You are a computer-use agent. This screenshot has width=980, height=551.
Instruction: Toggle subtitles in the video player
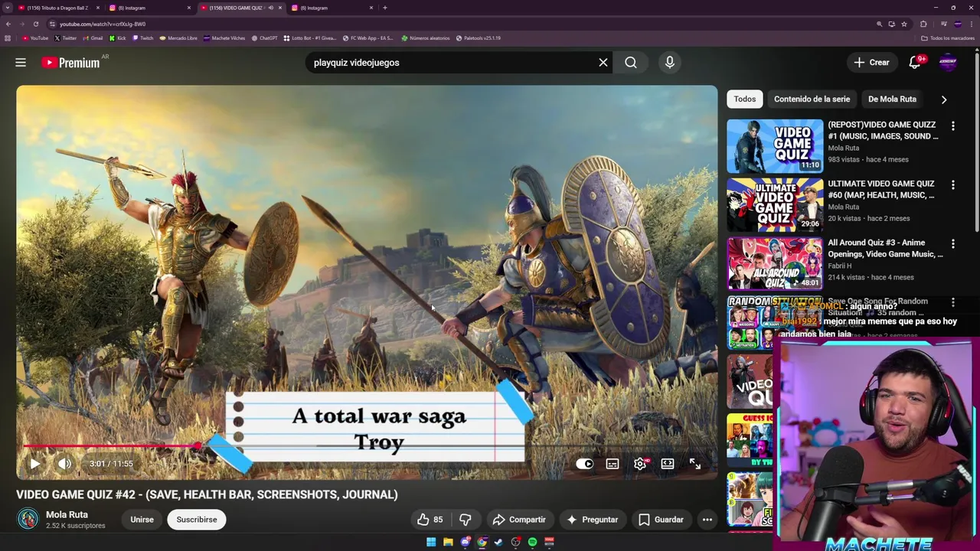pos(612,464)
